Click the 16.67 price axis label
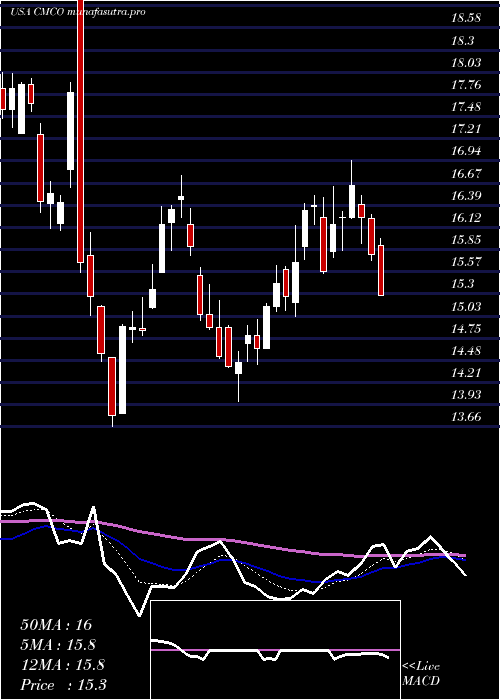The height and width of the screenshot is (700, 500). coord(465,173)
